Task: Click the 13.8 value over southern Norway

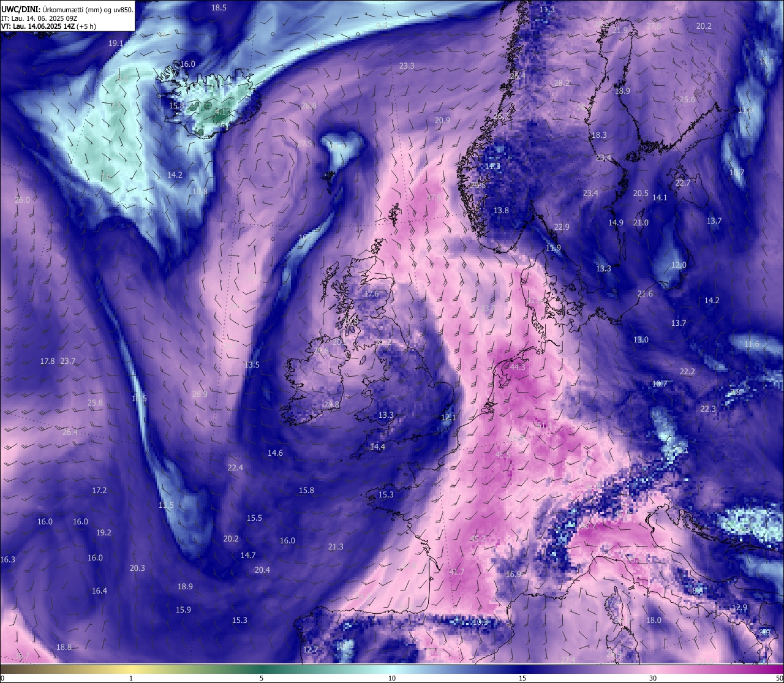Action: pyautogui.click(x=501, y=210)
